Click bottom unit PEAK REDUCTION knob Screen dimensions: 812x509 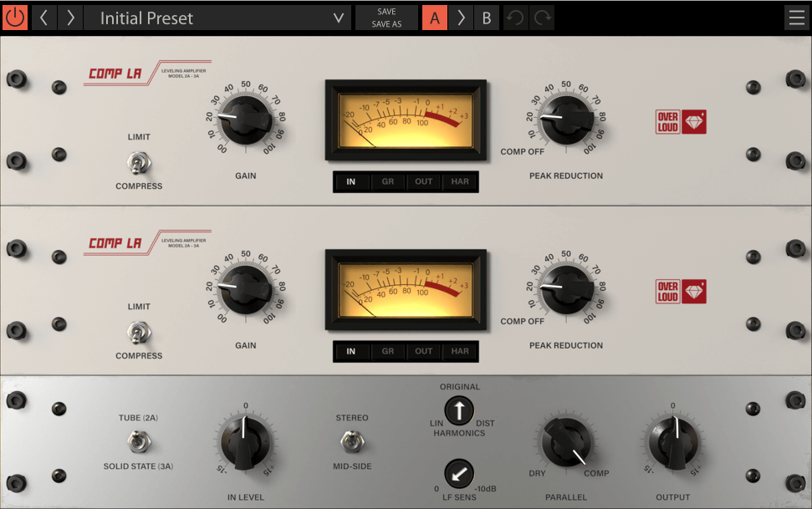tap(566, 290)
